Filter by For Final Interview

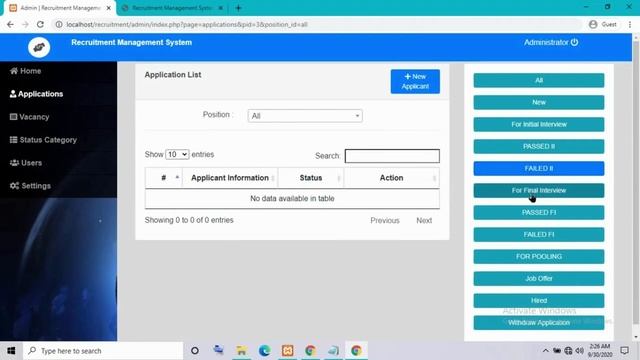(539, 191)
